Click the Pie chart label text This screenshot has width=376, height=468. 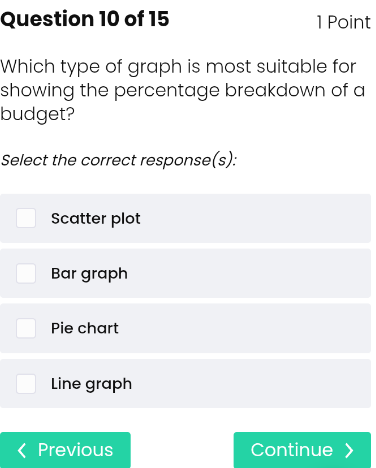point(85,328)
